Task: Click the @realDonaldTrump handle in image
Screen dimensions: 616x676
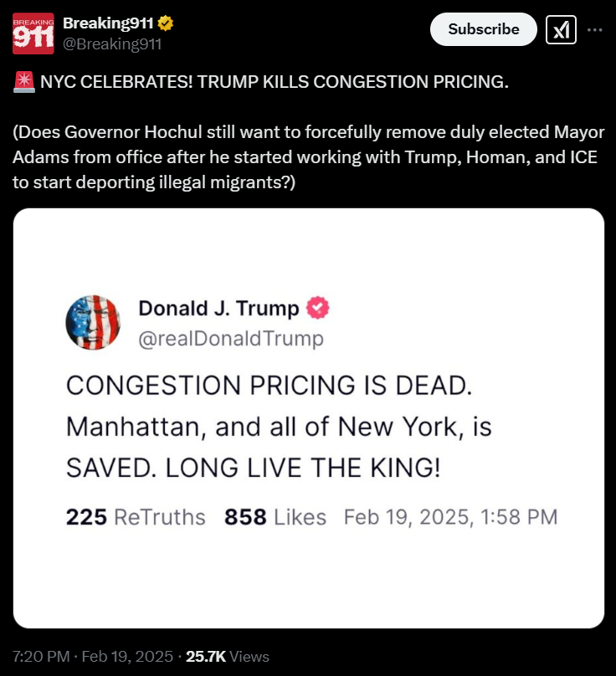Action: coord(231,339)
